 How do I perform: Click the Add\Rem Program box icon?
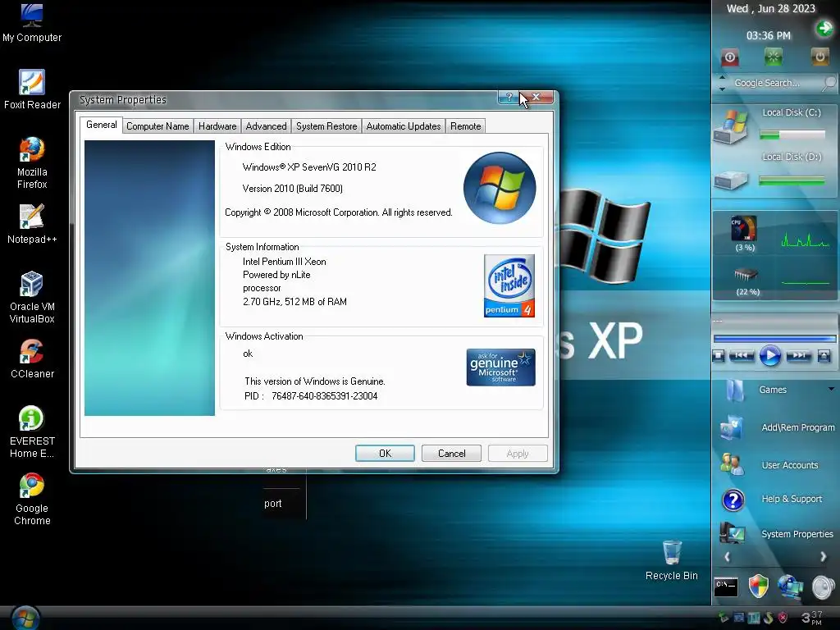coord(731,428)
